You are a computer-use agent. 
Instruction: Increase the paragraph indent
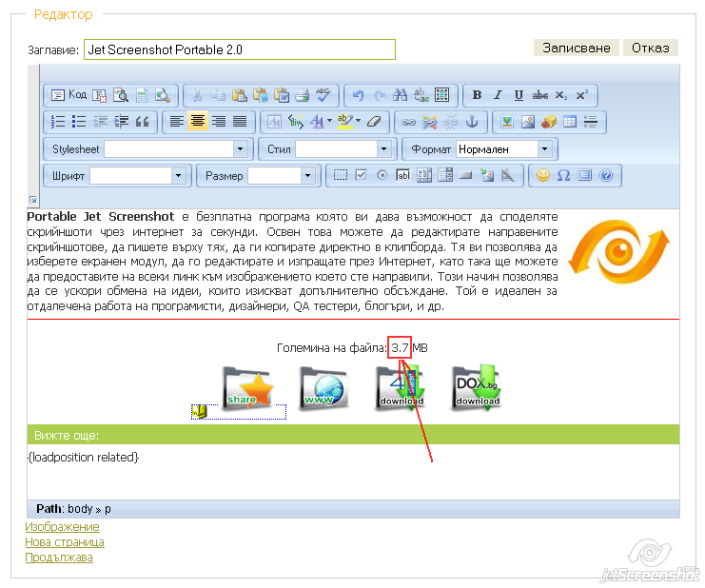click(122, 122)
